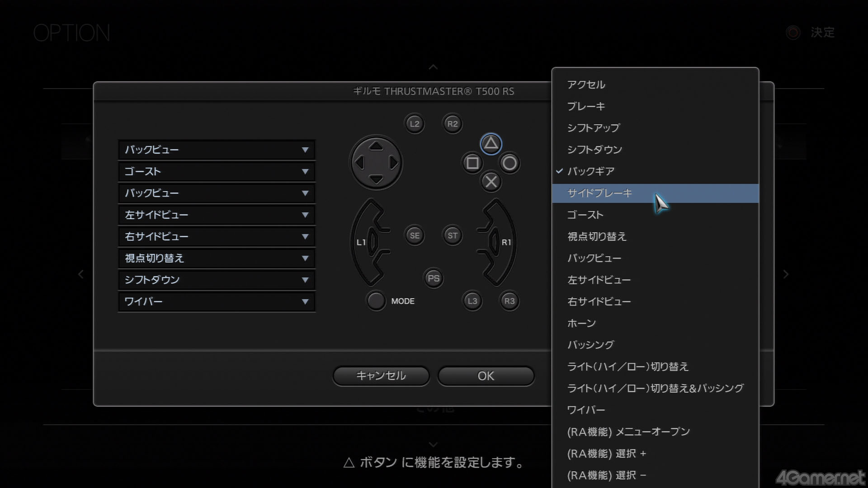Open the ゴースト assignment dropdown
868x488 pixels.
217,172
